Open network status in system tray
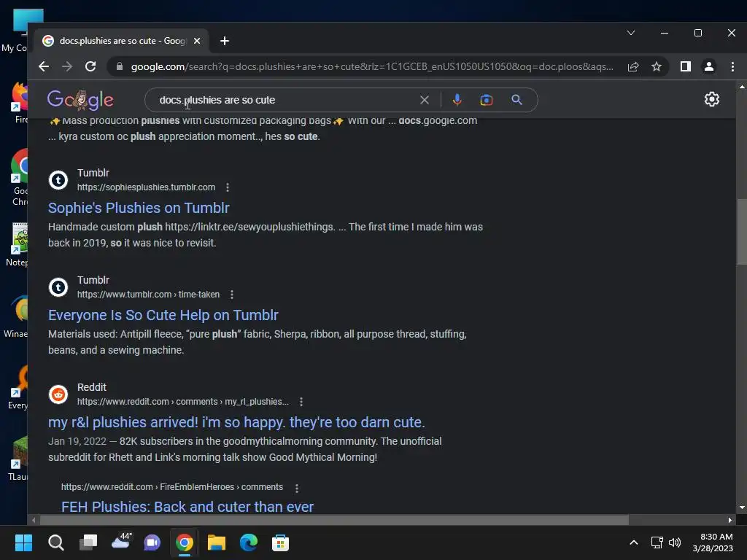The width and height of the screenshot is (747, 560). pyautogui.click(x=657, y=542)
